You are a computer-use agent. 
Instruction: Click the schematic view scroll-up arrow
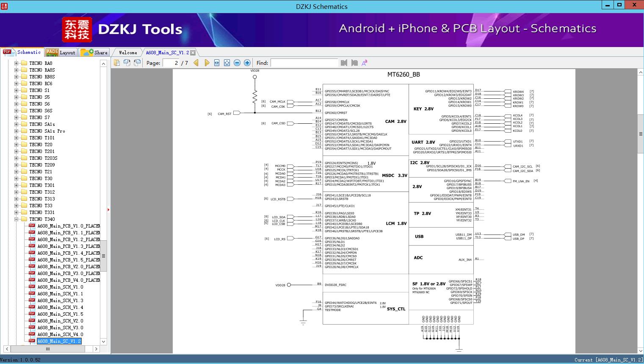click(641, 72)
